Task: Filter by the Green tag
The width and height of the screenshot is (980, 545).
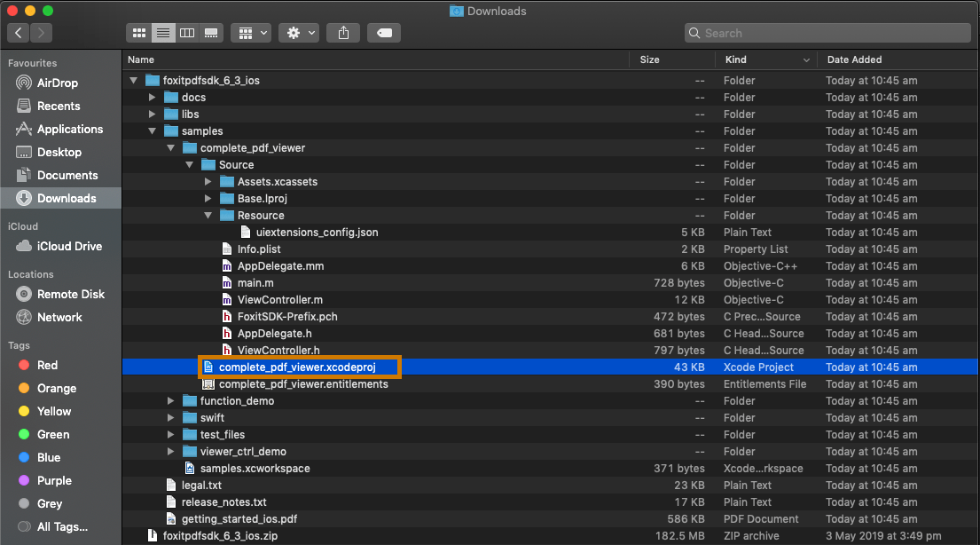Action: (x=60, y=434)
